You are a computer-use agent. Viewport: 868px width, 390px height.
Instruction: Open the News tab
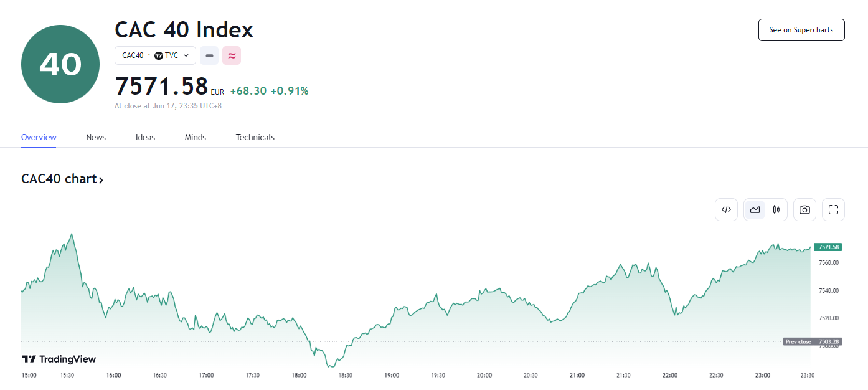(x=96, y=137)
